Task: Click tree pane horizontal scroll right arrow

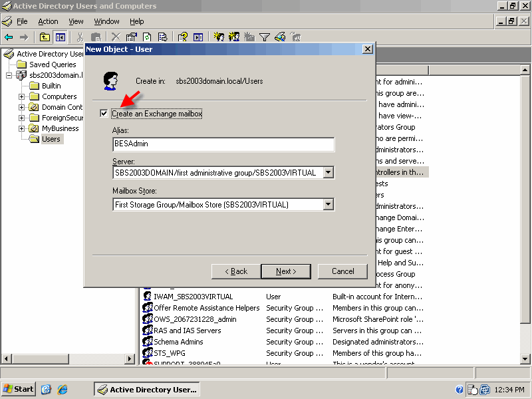Action: pyautogui.click(x=129, y=358)
